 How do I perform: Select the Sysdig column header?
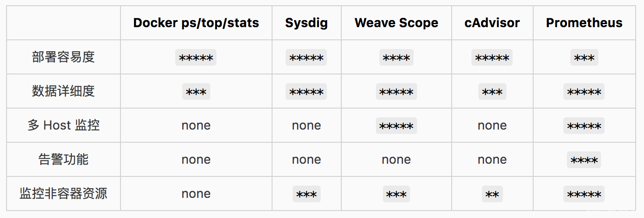coord(306,23)
